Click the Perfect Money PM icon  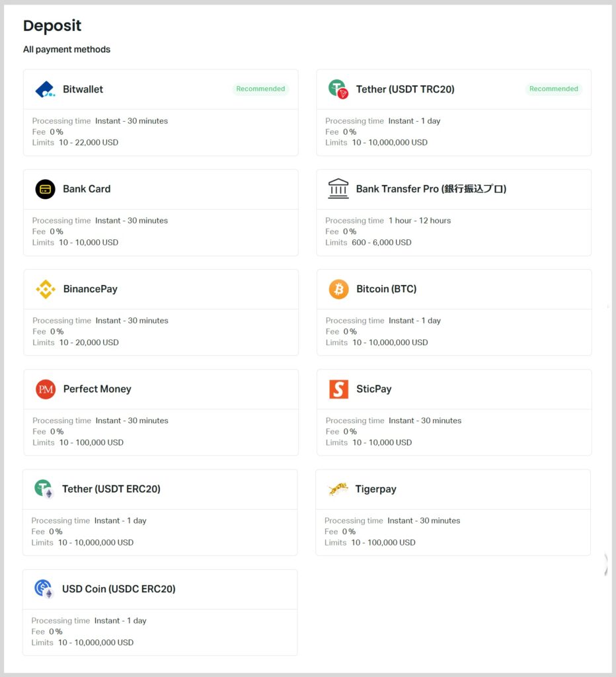46,389
